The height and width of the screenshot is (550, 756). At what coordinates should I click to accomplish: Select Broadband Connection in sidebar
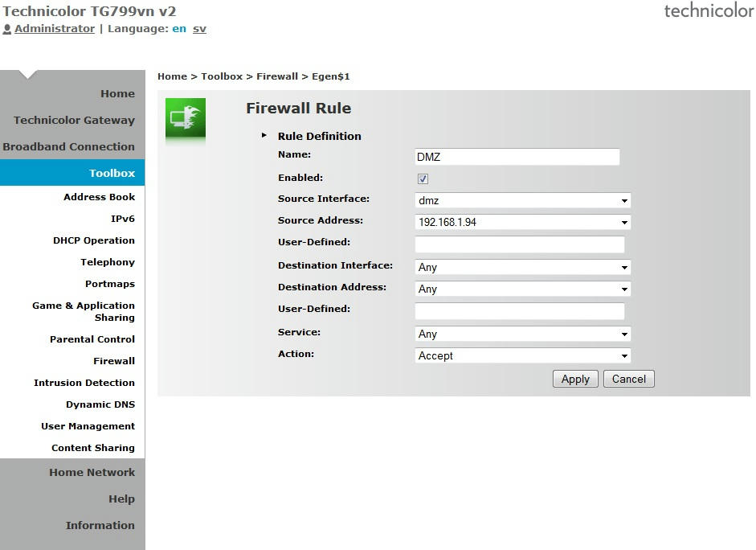click(69, 147)
